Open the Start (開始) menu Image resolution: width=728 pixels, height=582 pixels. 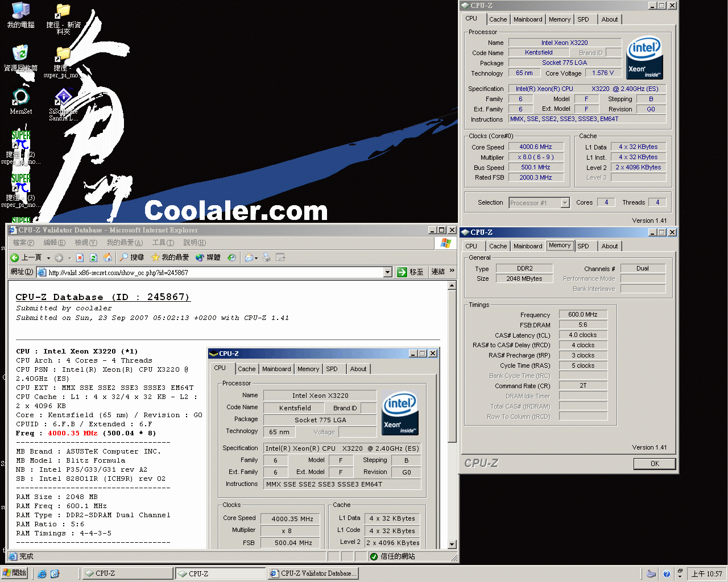(x=15, y=573)
